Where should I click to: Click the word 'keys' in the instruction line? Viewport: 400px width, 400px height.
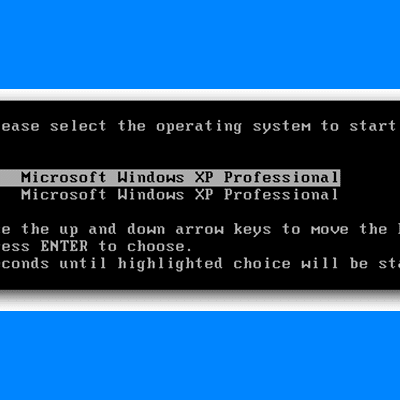pos(252,230)
